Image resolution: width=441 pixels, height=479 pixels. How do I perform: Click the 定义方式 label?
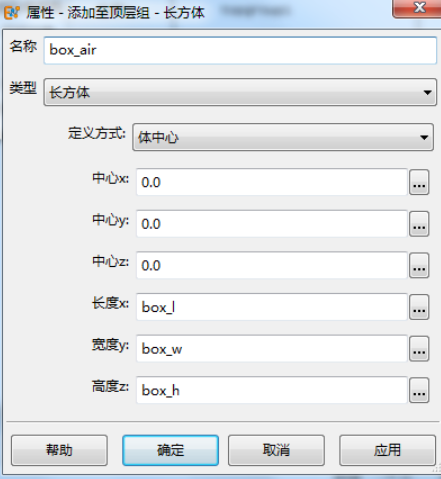[97, 133]
